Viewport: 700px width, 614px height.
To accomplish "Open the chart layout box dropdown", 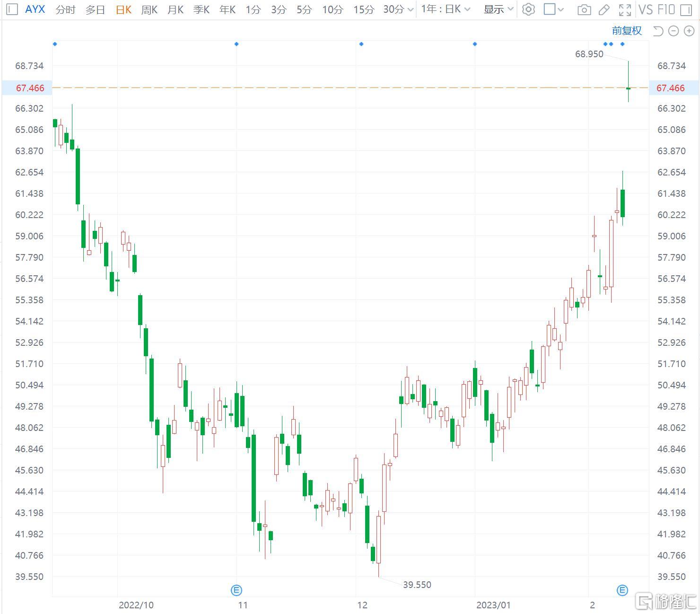I will coord(554,9).
